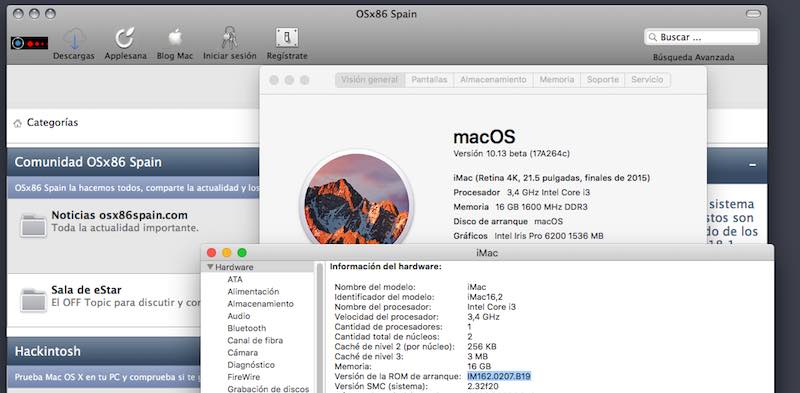Image resolution: width=800 pixels, height=393 pixels.
Task: Click the Cantidad total de núcleos value 2
Action: pos(470,337)
